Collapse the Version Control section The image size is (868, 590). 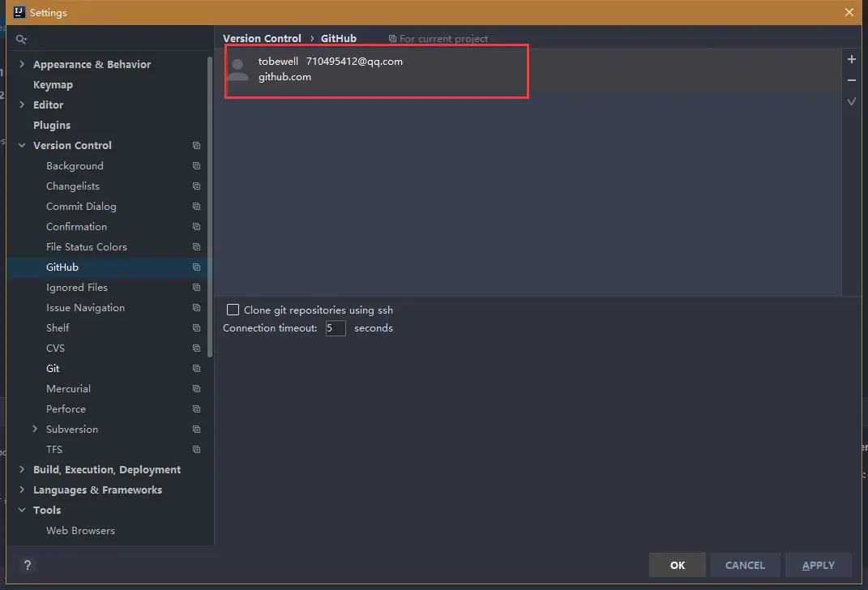click(x=22, y=146)
